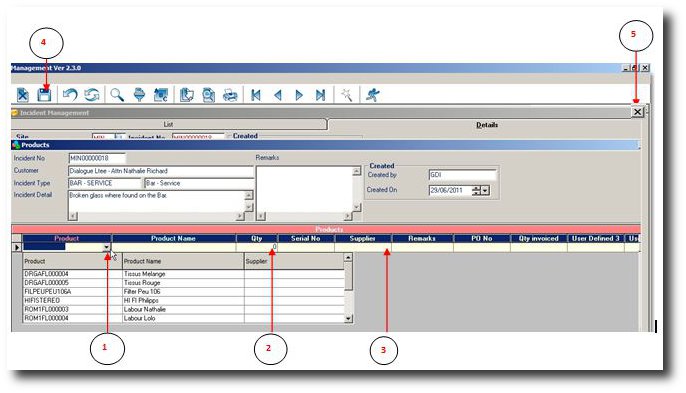Image resolution: width=686 pixels, height=393 pixels.
Task: Click the Printer icon in toolbar
Action: point(230,95)
